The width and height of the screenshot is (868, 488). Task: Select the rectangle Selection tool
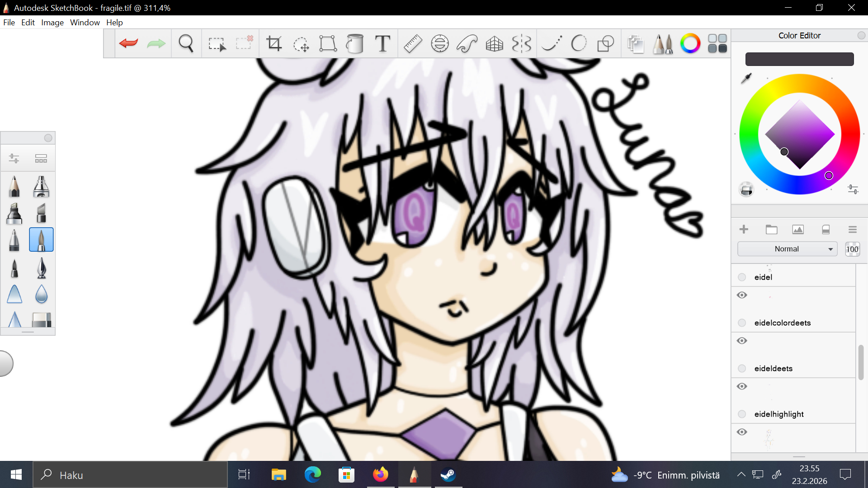[217, 43]
